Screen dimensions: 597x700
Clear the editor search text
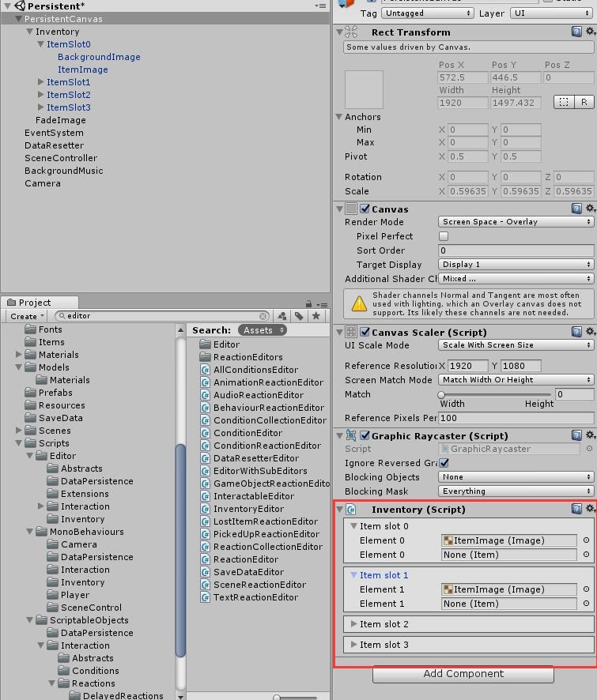point(263,316)
